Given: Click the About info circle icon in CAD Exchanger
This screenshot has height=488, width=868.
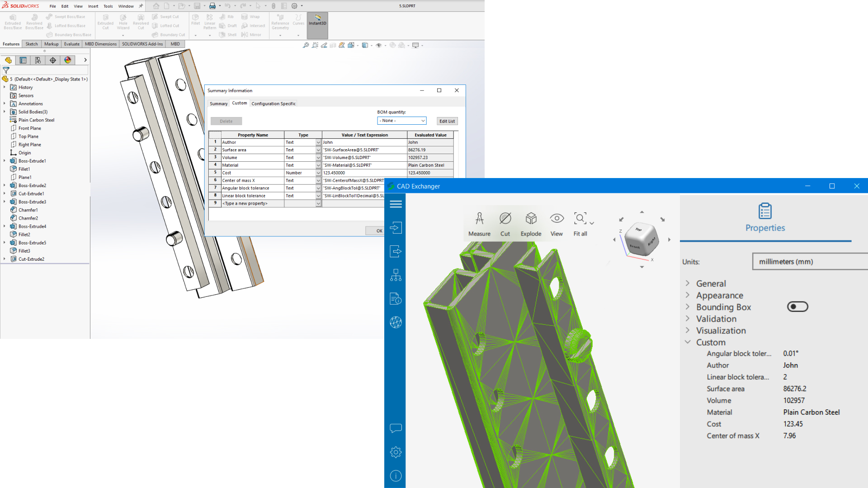Looking at the screenshot, I should 396,475.
